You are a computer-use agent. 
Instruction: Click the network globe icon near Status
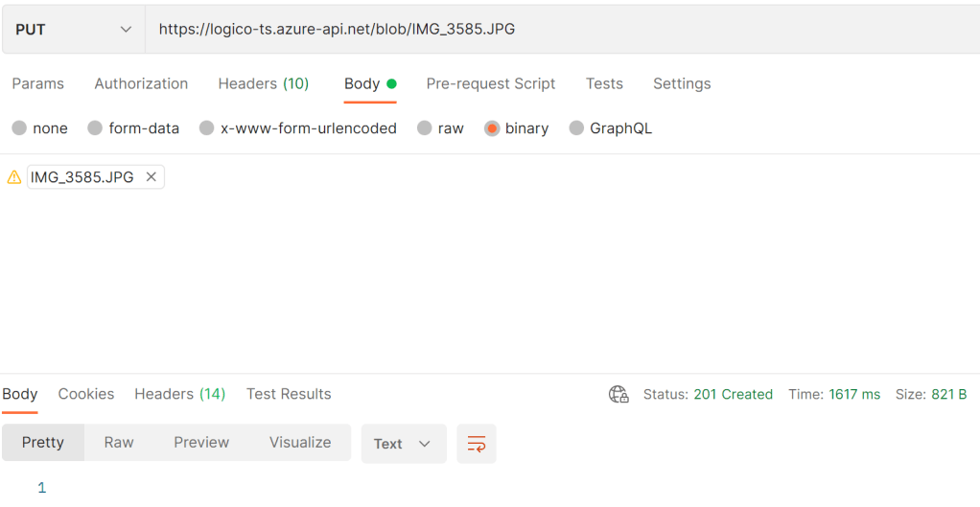pos(618,394)
